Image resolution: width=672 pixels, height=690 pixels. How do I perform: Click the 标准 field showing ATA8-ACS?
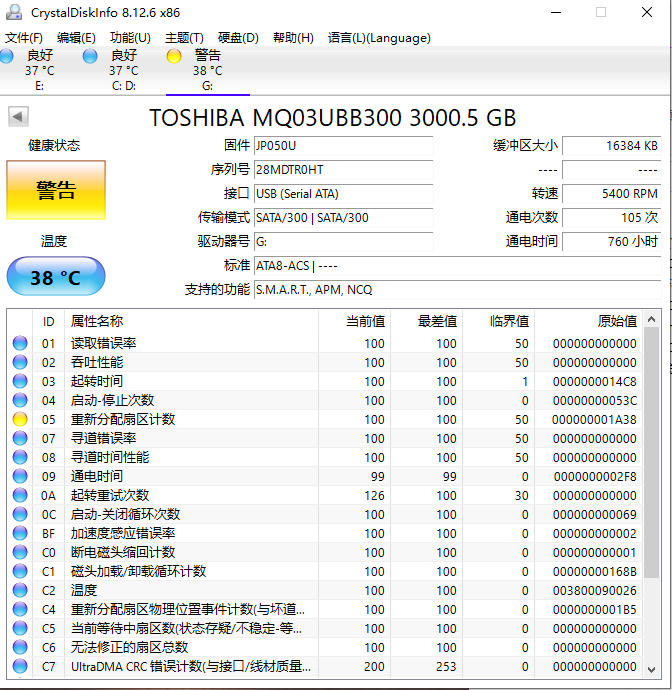(x=458, y=266)
